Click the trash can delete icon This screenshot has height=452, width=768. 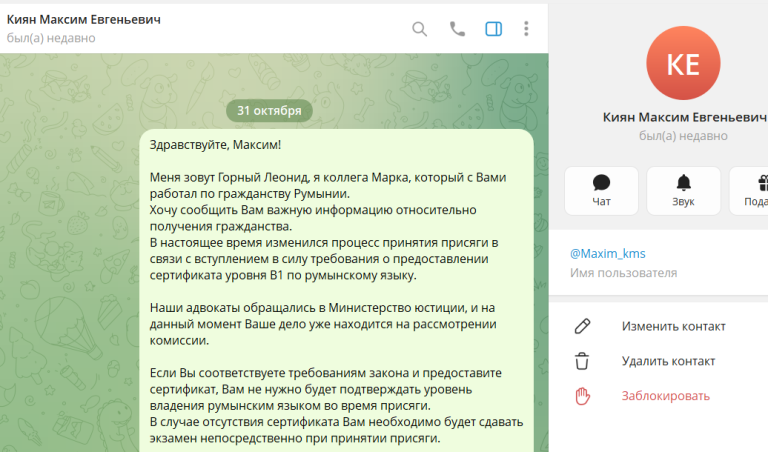582,361
